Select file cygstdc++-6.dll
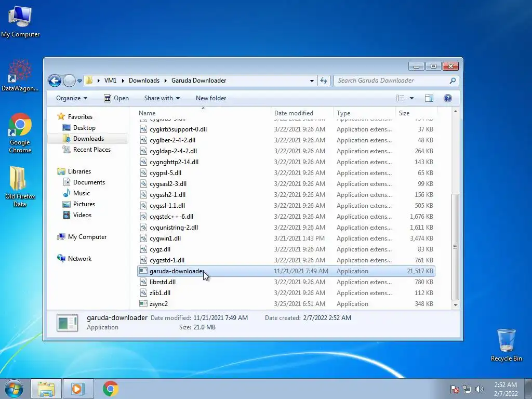Image resolution: width=532 pixels, height=399 pixels. tap(171, 217)
